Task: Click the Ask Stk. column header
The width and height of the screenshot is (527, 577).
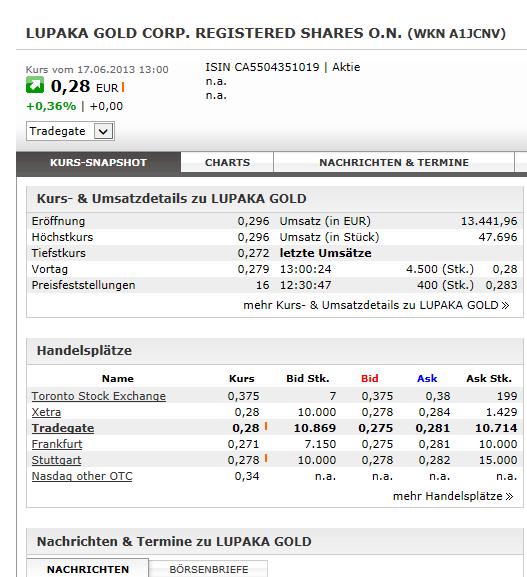Action: (489, 379)
